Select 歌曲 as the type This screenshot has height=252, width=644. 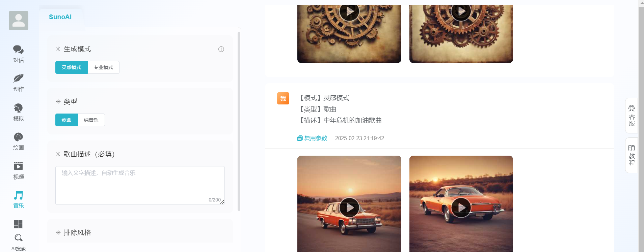[x=66, y=120]
